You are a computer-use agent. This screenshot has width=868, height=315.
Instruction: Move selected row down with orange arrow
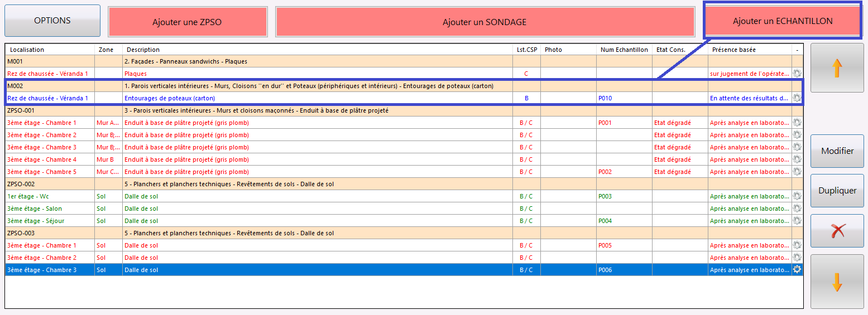tap(837, 282)
